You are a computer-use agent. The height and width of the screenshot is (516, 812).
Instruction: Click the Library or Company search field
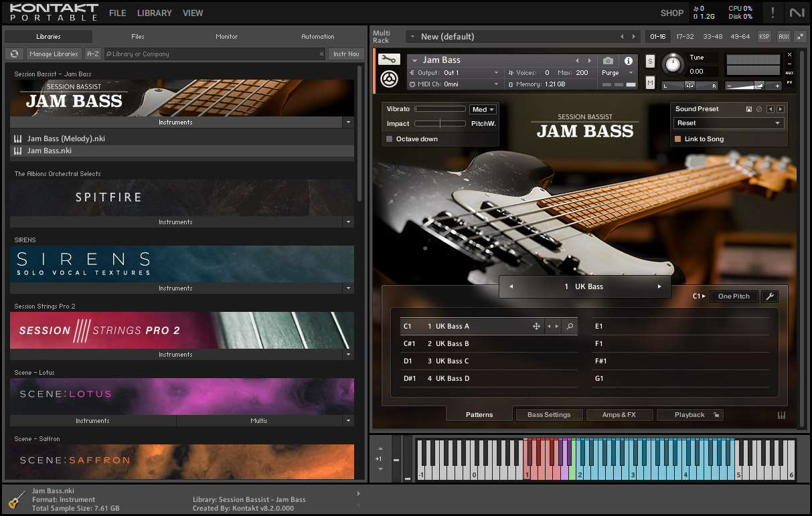point(214,54)
